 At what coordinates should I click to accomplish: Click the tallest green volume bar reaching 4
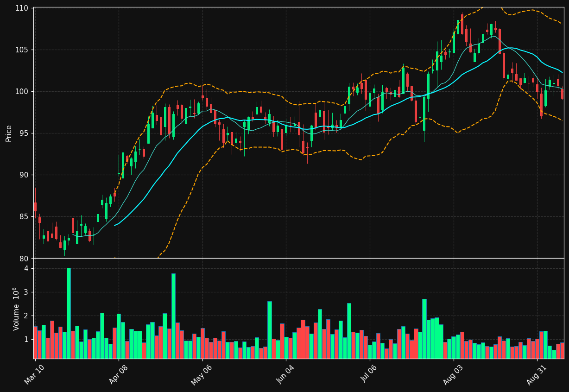tap(69, 313)
